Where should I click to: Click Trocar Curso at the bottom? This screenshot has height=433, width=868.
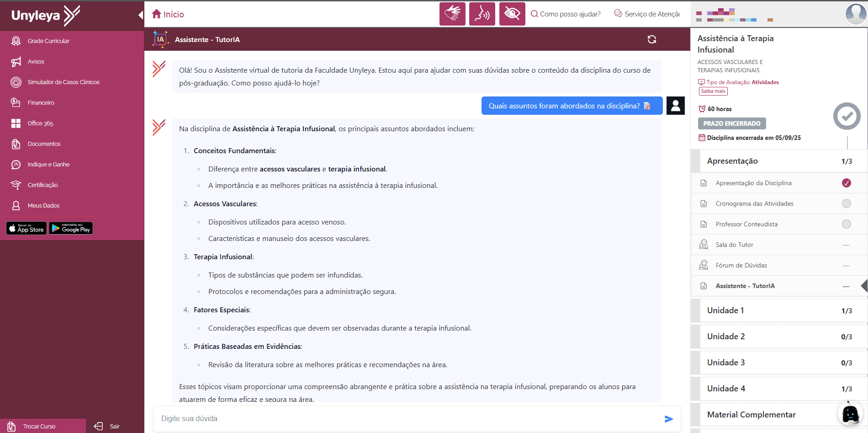click(x=42, y=426)
